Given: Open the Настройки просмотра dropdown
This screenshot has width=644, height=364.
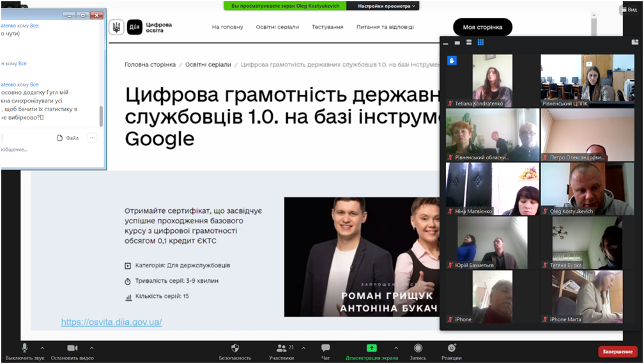Looking at the screenshot, I should [x=387, y=6].
